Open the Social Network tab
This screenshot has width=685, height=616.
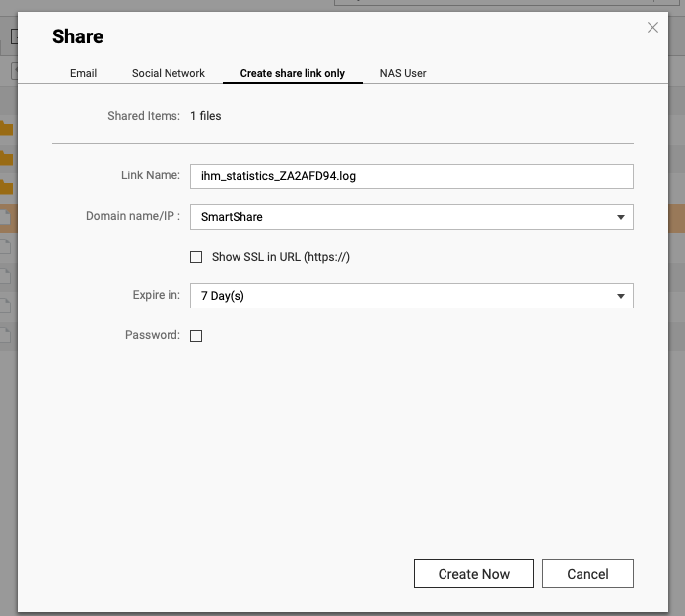tap(169, 73)
